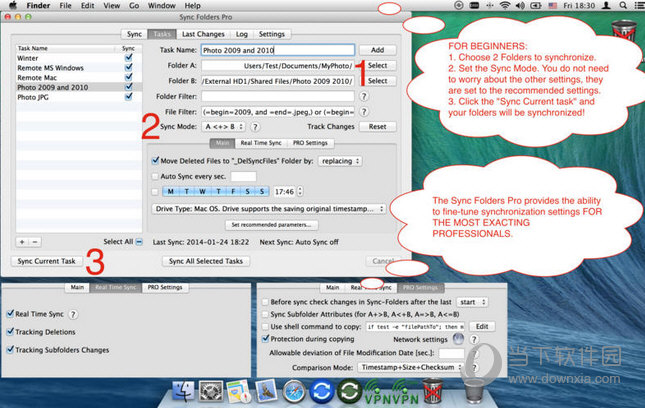
Task: Open the replacing dropdown
Action: (x=340, y=161)
